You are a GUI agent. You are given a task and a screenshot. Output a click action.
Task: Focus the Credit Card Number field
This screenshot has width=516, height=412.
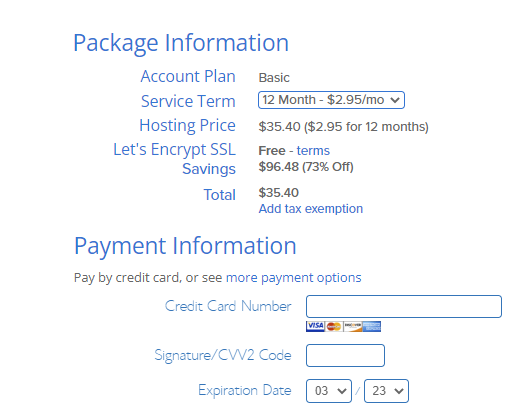pyautogui.click(x=404, y=306)
